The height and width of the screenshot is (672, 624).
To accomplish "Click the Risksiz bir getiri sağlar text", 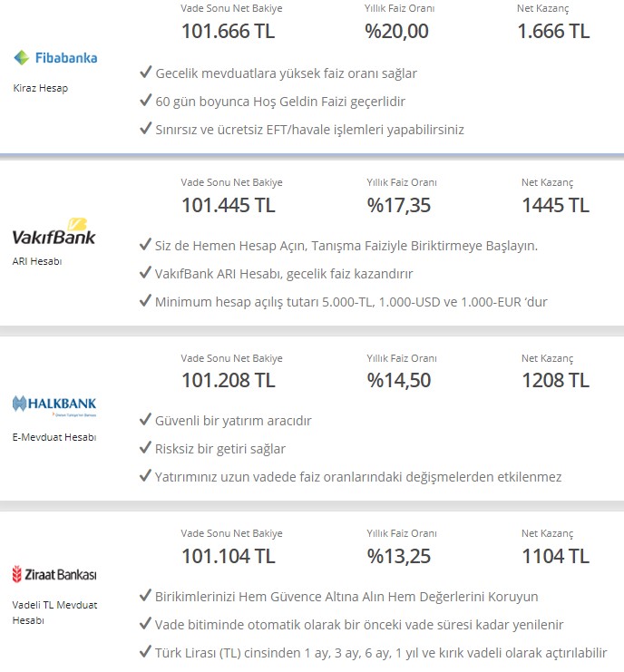I will point(219,449).
